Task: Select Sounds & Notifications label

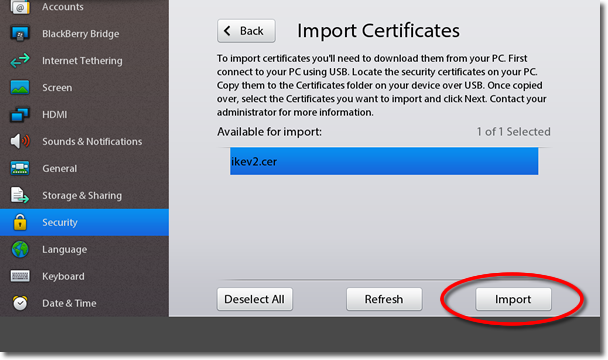Action: tap(92, 141)
